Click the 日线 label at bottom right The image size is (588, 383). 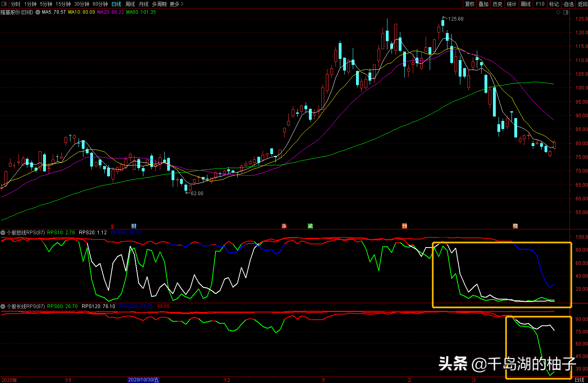579,380
